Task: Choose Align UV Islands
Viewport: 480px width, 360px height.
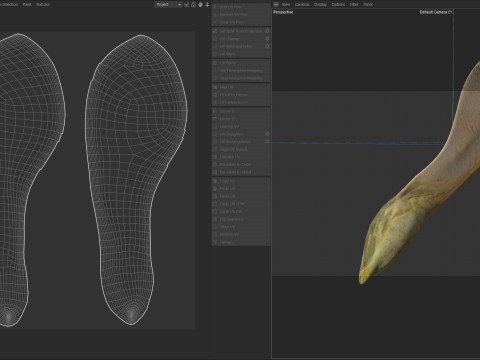Action: pos(241,149)
